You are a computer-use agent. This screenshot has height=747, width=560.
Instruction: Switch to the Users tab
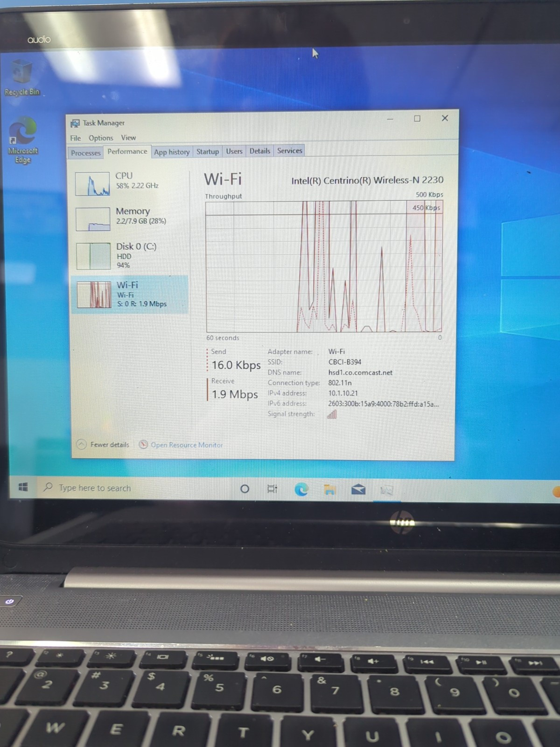tap(234, 151)
